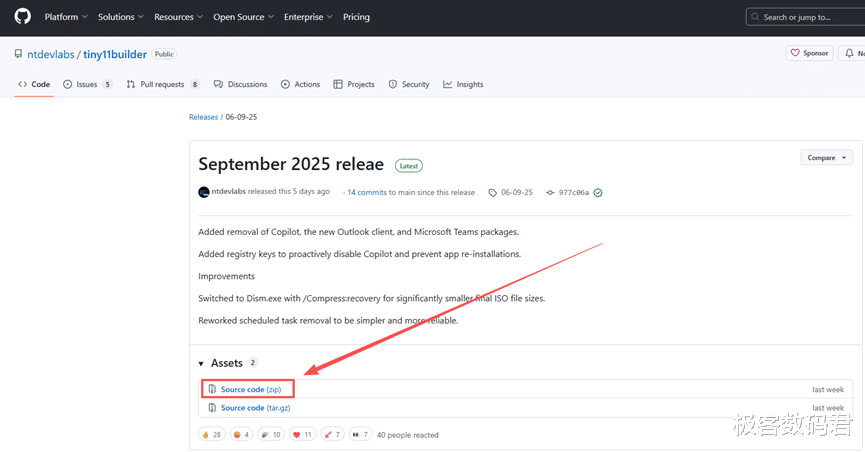Switch to the Issues tab
This screenshot has height=452, width=865.
coord(87,84)
